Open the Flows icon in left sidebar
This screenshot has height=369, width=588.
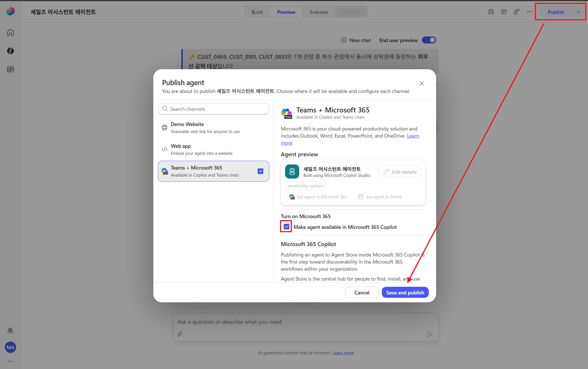(x=10, y=69)
